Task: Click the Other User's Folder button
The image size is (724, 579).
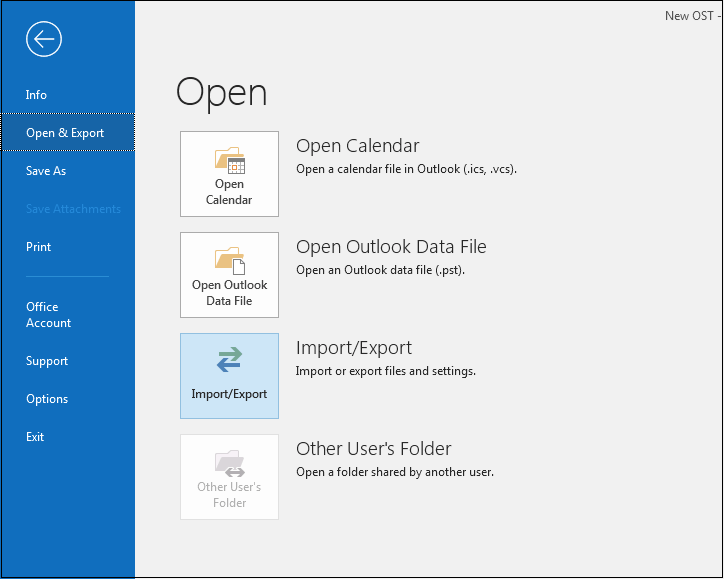Action: (229, 477)
